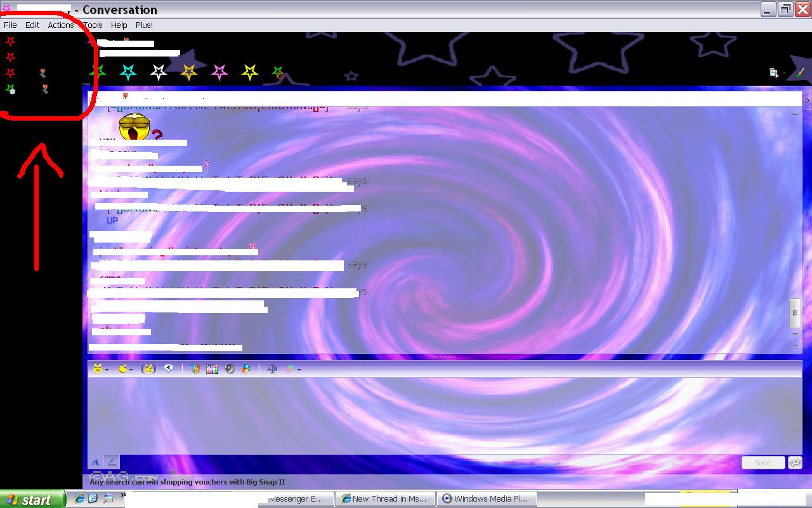
Task: Open the Plus! menu
Action: click(144, 25)
